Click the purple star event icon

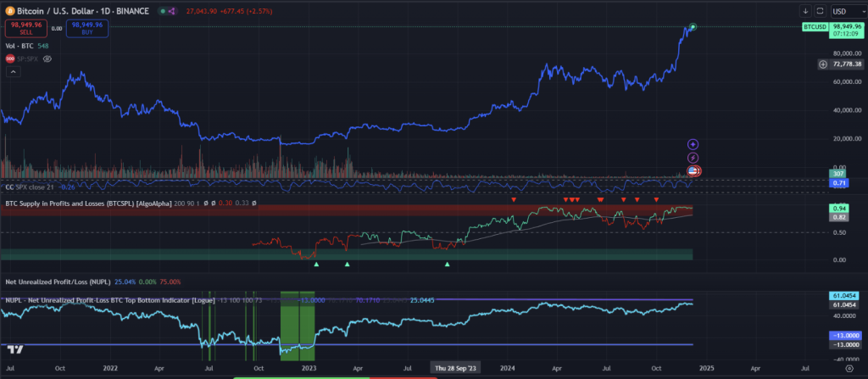693,144
